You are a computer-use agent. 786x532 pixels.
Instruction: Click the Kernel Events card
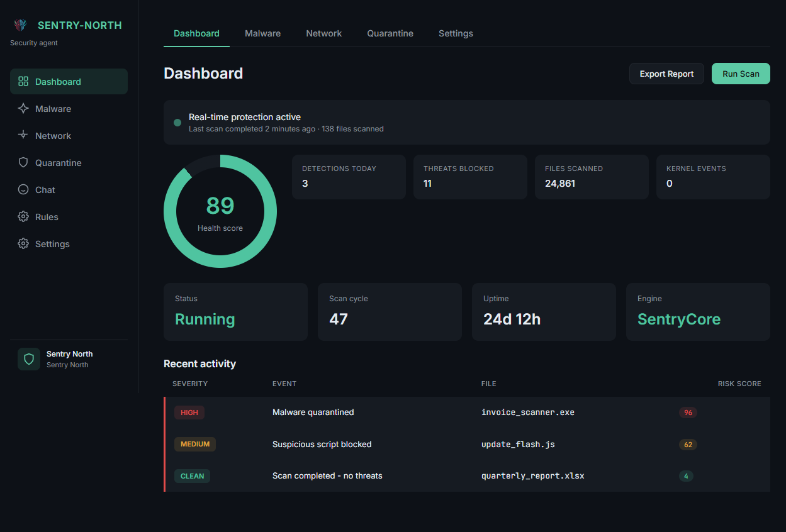click(713, 177)
